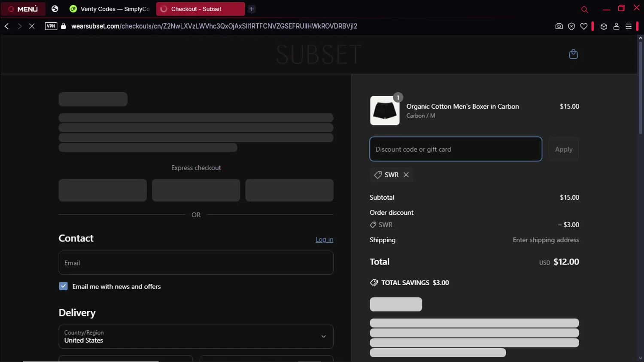Image resolution: width=644 pixels, height=362 pixels.
Task: Toggle the VPN badge in address bar
Action: (51, 26)
